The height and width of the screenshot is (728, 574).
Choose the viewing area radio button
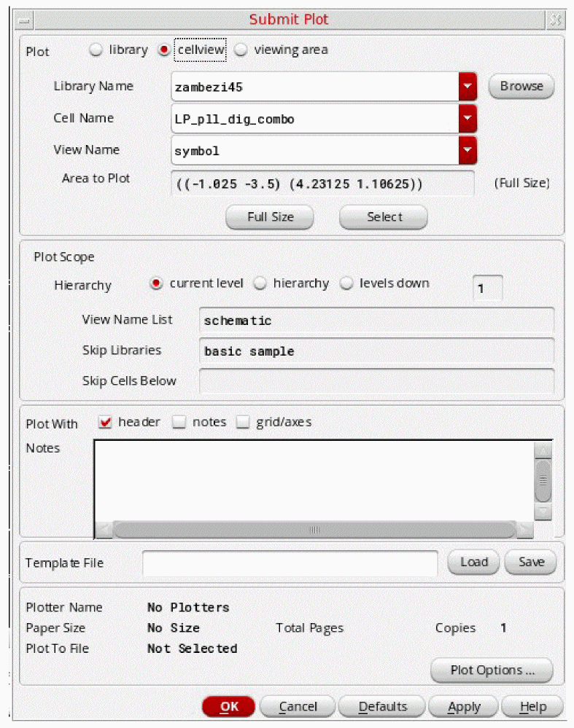(x=241, y=50)
